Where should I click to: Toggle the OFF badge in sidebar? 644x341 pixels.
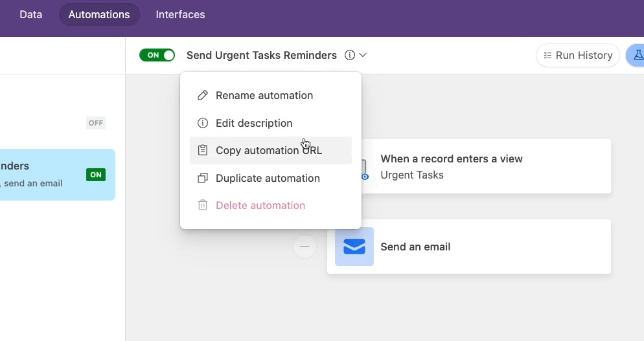pos(96,123)
